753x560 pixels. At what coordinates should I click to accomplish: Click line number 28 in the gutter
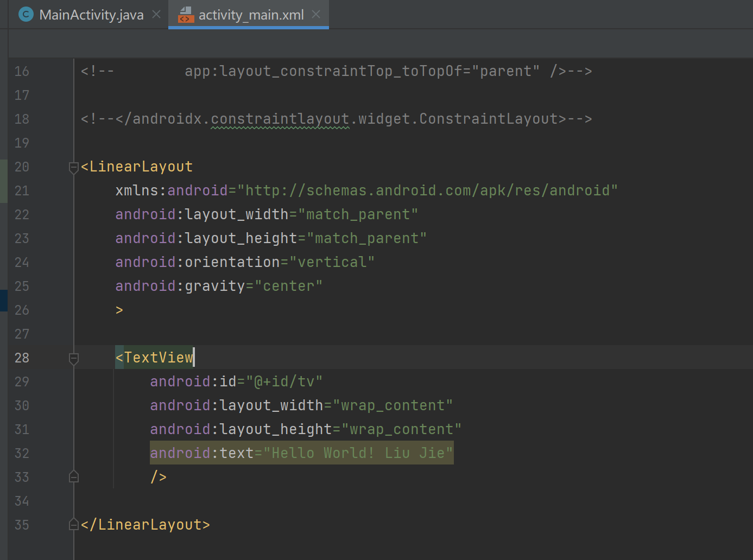[x=22, y=358]
